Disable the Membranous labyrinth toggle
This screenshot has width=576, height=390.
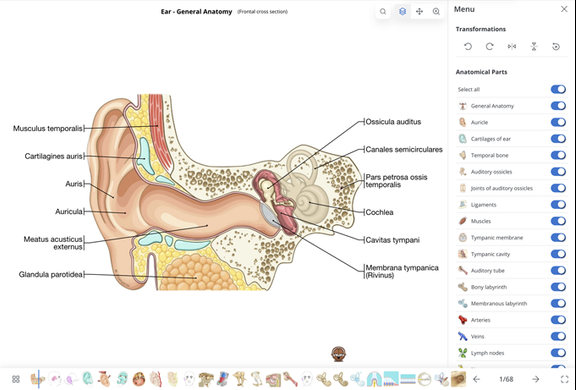(x=558, y=303)
